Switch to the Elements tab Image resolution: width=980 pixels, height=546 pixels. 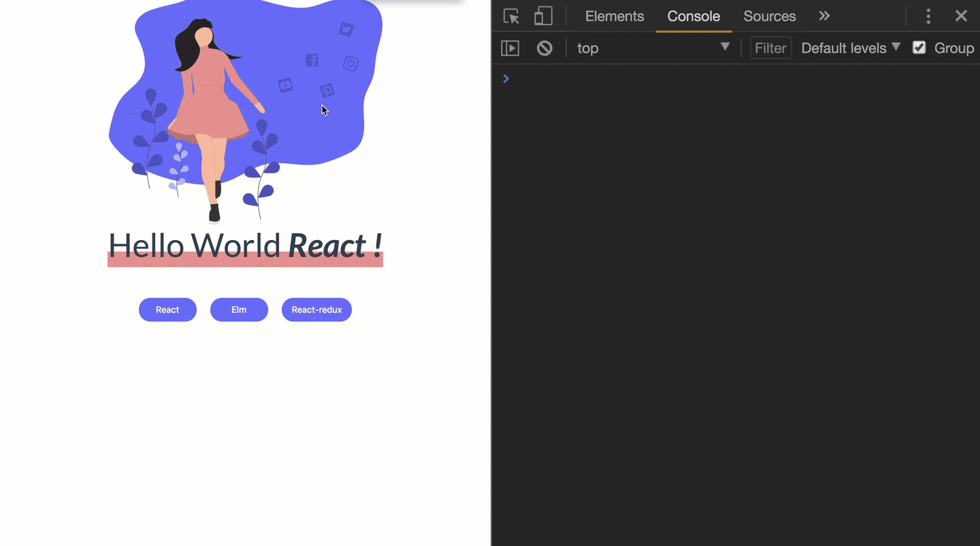pos(615,16)
